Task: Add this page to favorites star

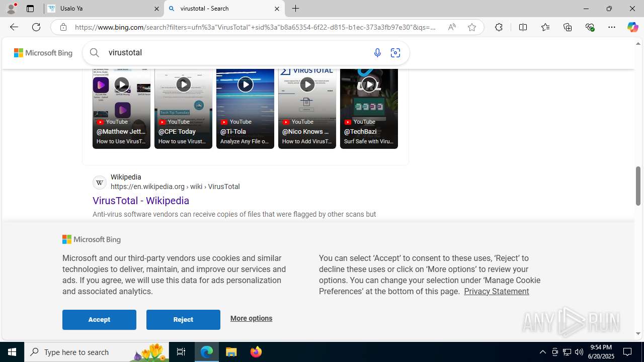Action: pos(472,27)
